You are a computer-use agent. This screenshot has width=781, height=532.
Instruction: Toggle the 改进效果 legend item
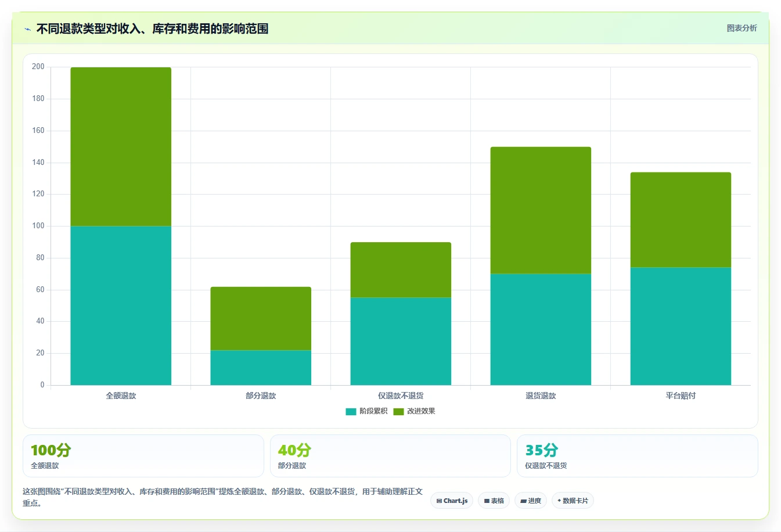414,411
